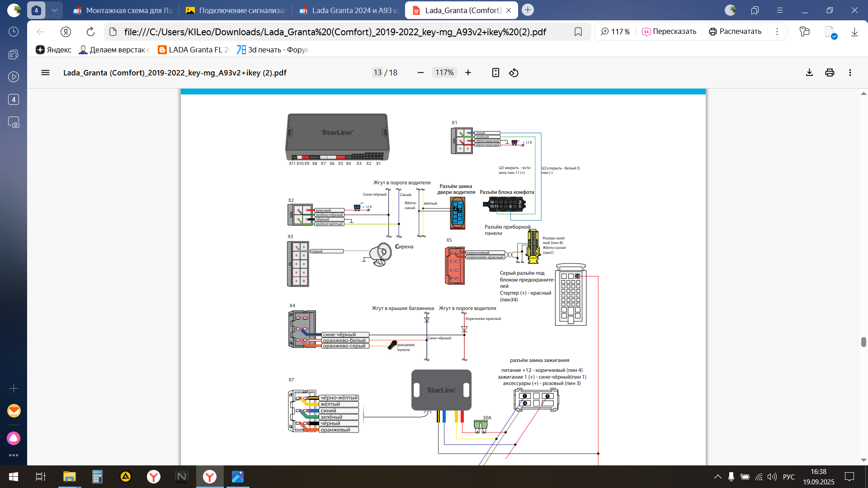868x488 pixels.
Task: Zoom out with the minus button
Action: pos(420,73)
